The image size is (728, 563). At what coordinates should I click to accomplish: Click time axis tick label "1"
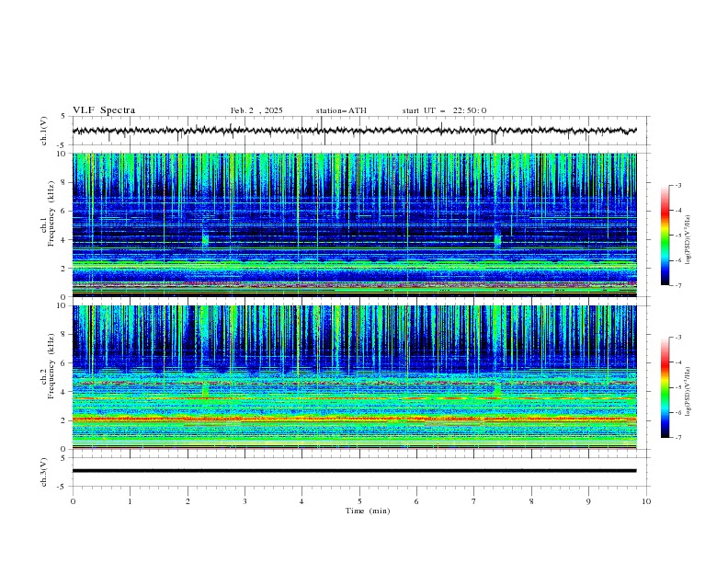(130, 501)
